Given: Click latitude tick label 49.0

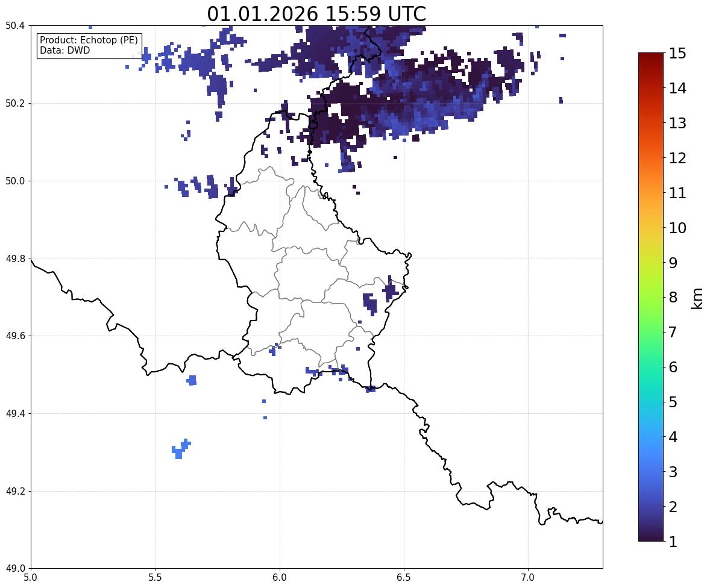Looking at the screenshot, I should (14, 569).
